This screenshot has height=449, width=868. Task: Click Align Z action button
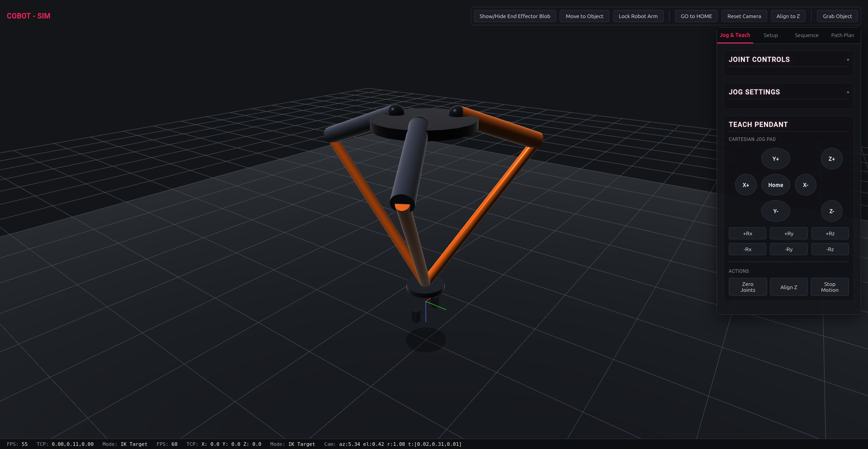point(788,287)
